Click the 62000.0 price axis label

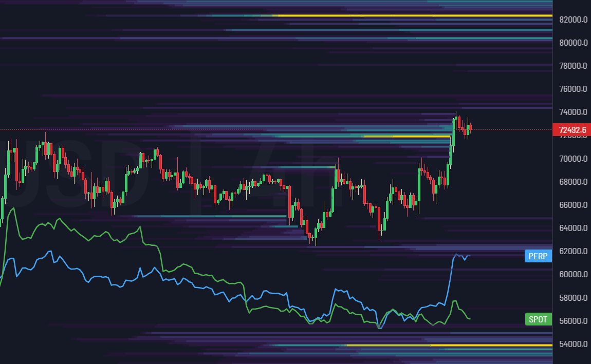(573, 251)
